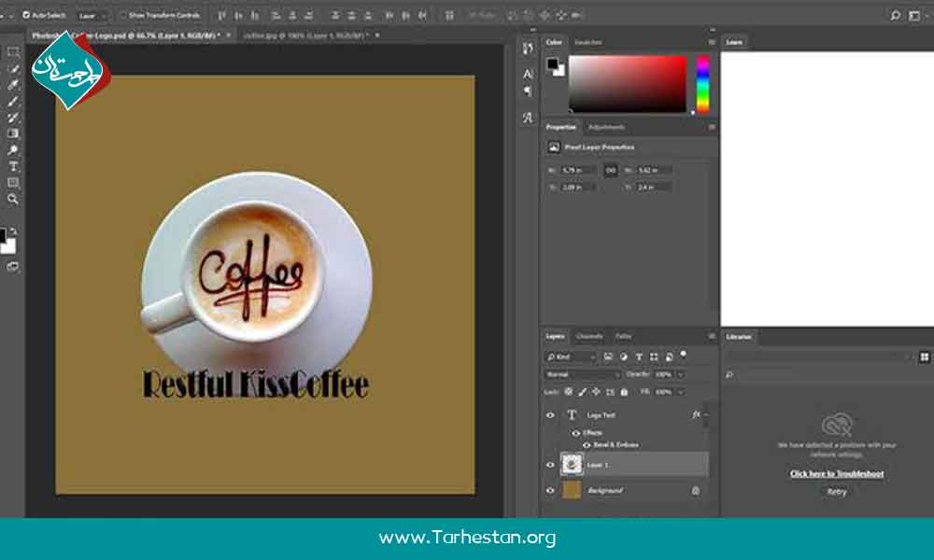Image resolution: width=934 pixels, height=560 pixels.
Task: Hide the Background layer via eye icon
Action: coord(550,490)
